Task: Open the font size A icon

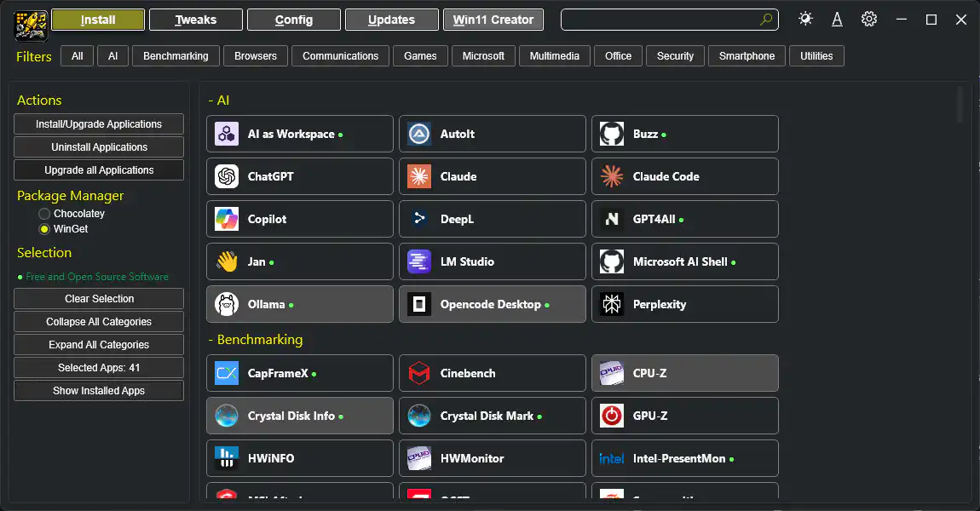Action: (x=837, y=20)
